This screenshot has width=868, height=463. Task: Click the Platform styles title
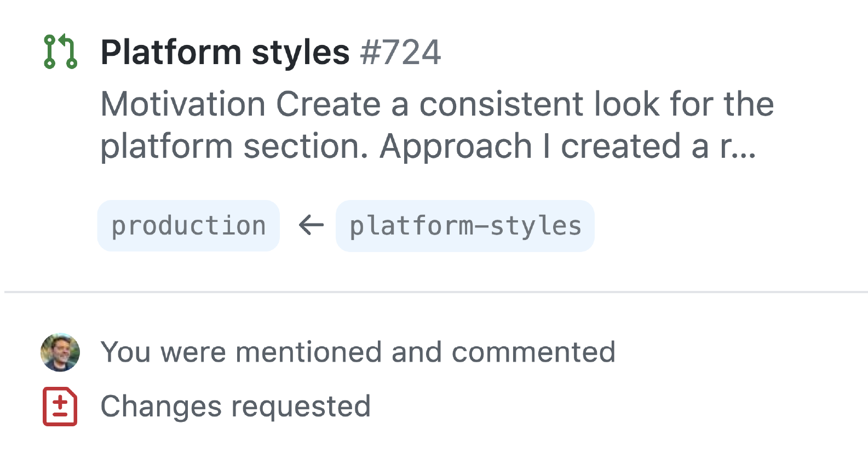pyautogui.click(x=225, y=51)
